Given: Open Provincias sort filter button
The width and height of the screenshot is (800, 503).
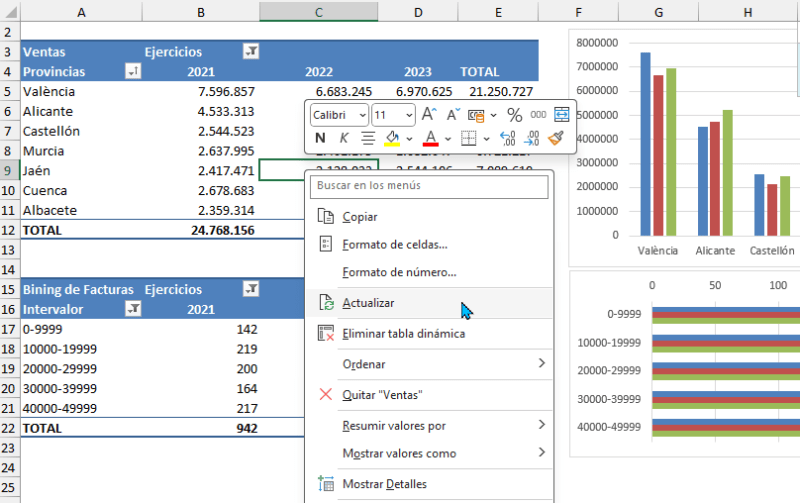Looking at the screenshot, I should [x=133, y=71].
